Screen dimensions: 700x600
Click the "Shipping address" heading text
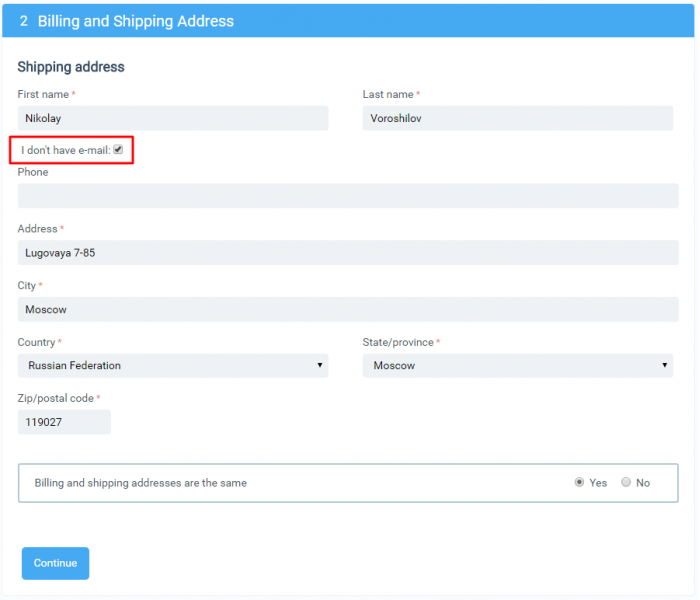pos(71,67)
